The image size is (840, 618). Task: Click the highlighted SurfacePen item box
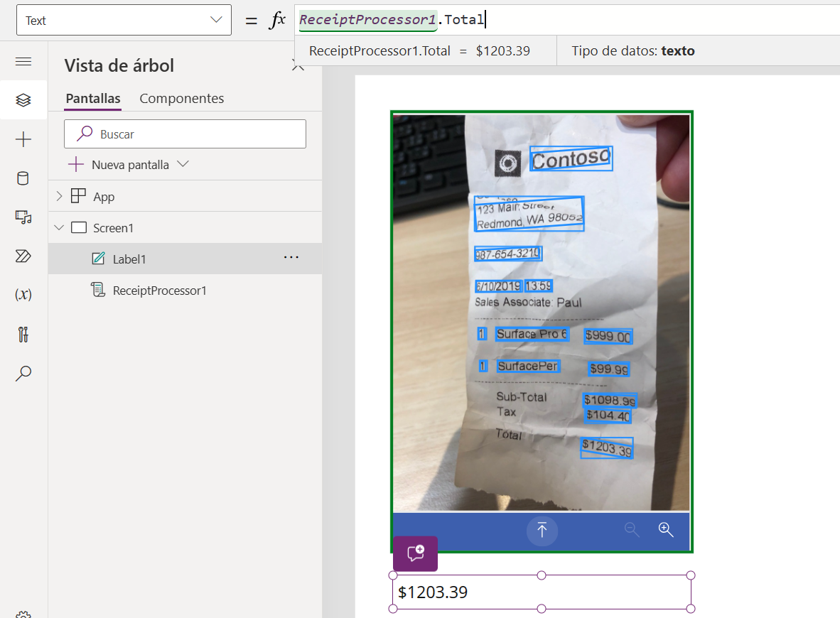528,366
